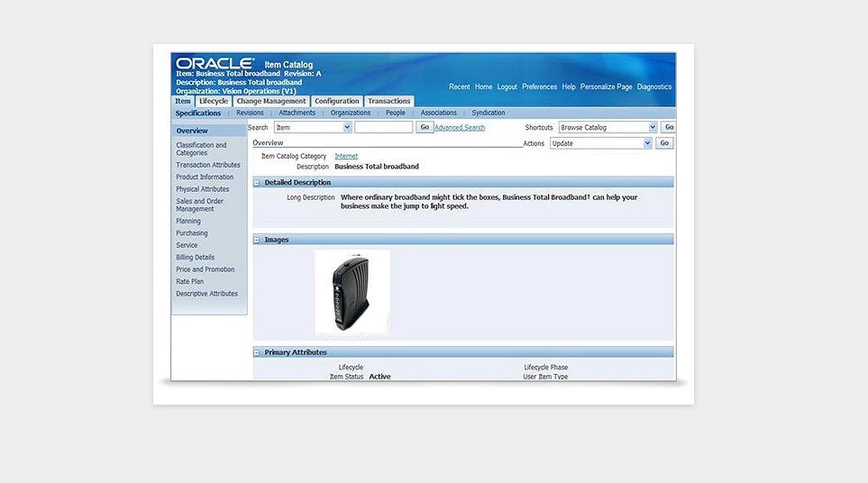Open the Internet catalog category link
Screen dimensions: 868x483
click(346, 156)
